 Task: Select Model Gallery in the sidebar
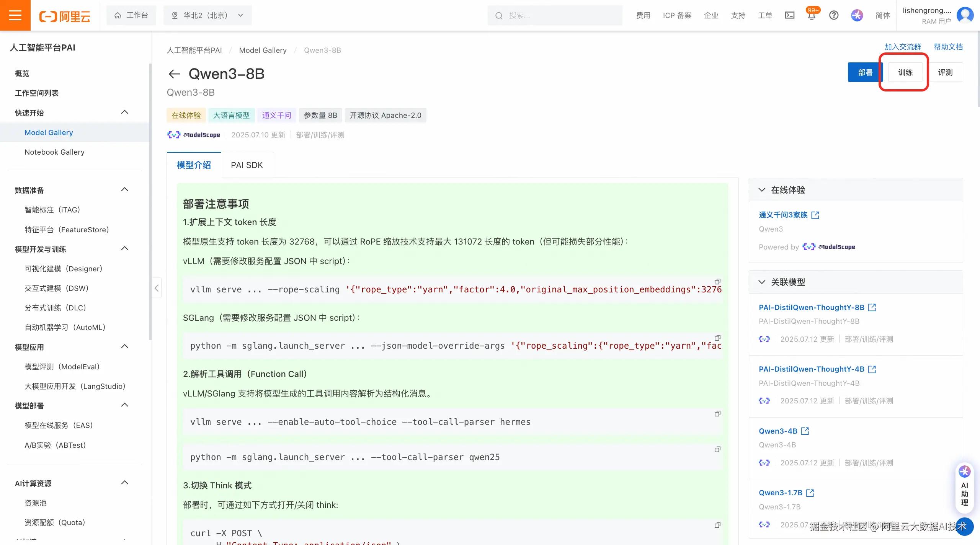49,132
